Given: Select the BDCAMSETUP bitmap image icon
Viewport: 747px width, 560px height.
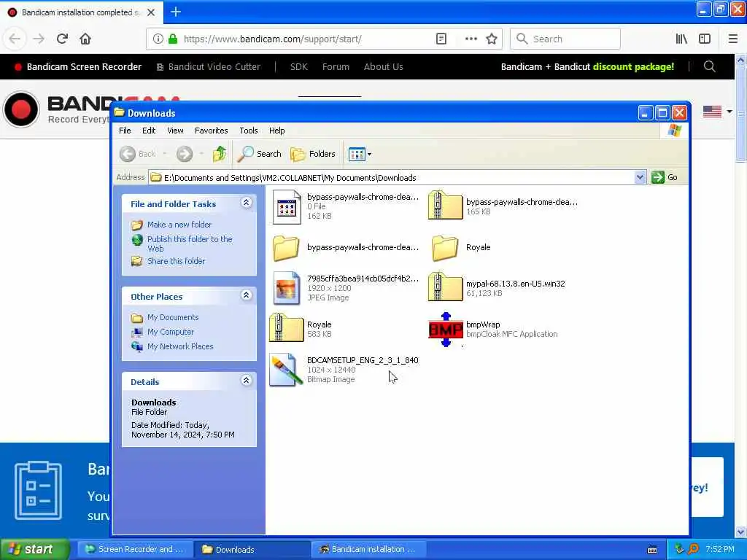Looking at the screenshot, I should click(286, 370).
